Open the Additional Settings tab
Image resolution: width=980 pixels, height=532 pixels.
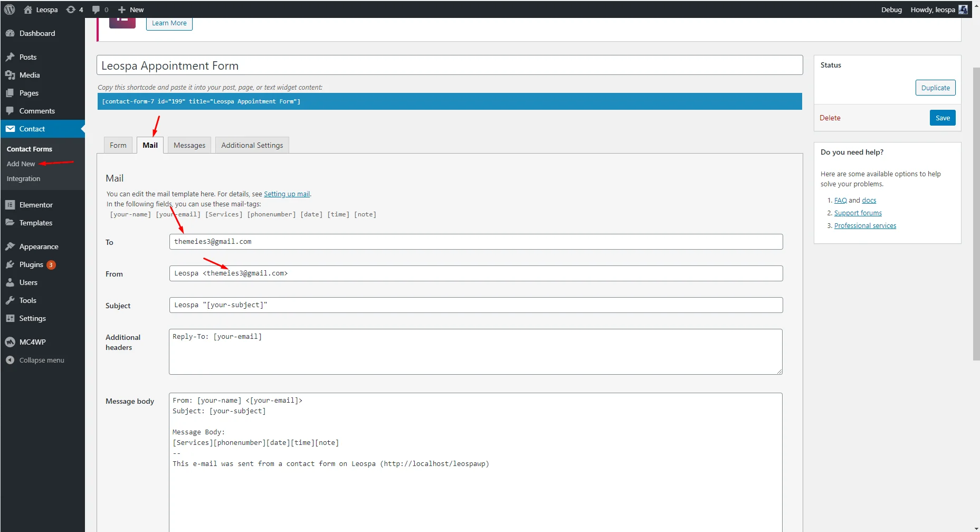252,145
